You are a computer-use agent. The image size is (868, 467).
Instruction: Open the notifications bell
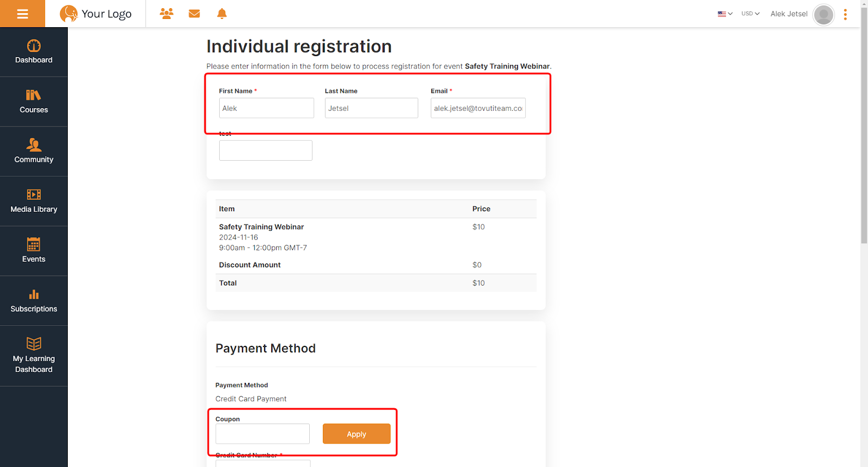point(222,14)
